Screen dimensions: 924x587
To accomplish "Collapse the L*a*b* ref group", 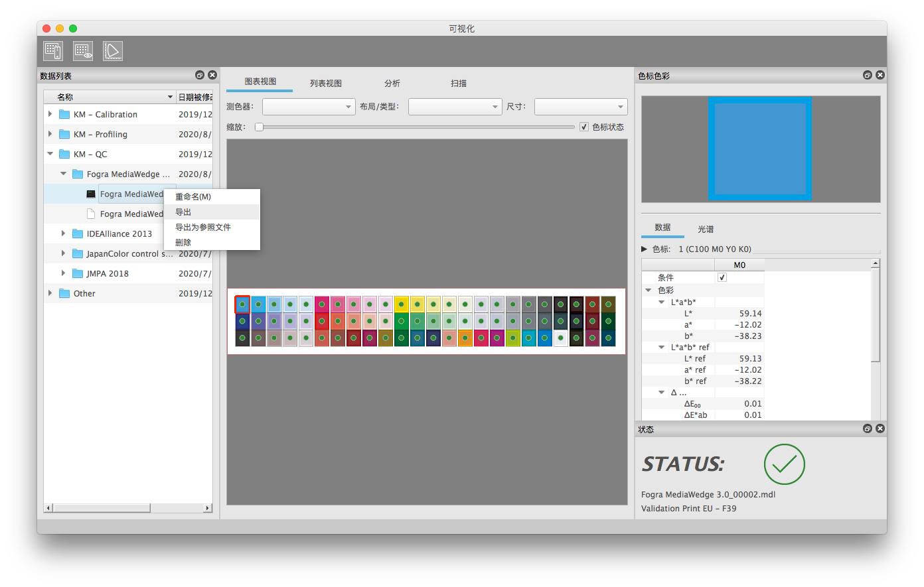I will (x=662, y=347).
